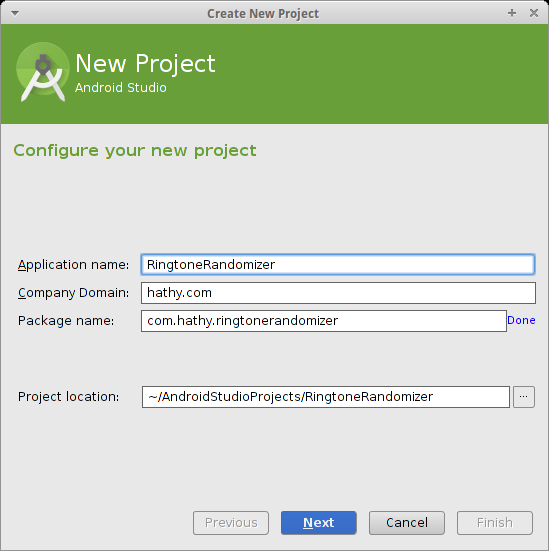Open the window menu arrow in title bar
The image size is (549, 551).
[x=15, y=13]
